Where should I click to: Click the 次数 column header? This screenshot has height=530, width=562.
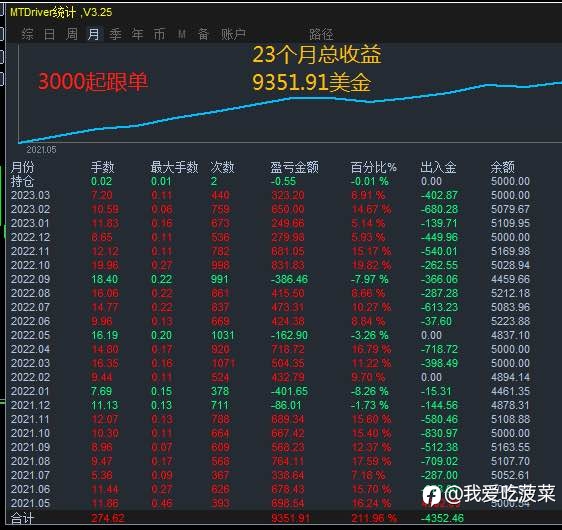(222, 167)
